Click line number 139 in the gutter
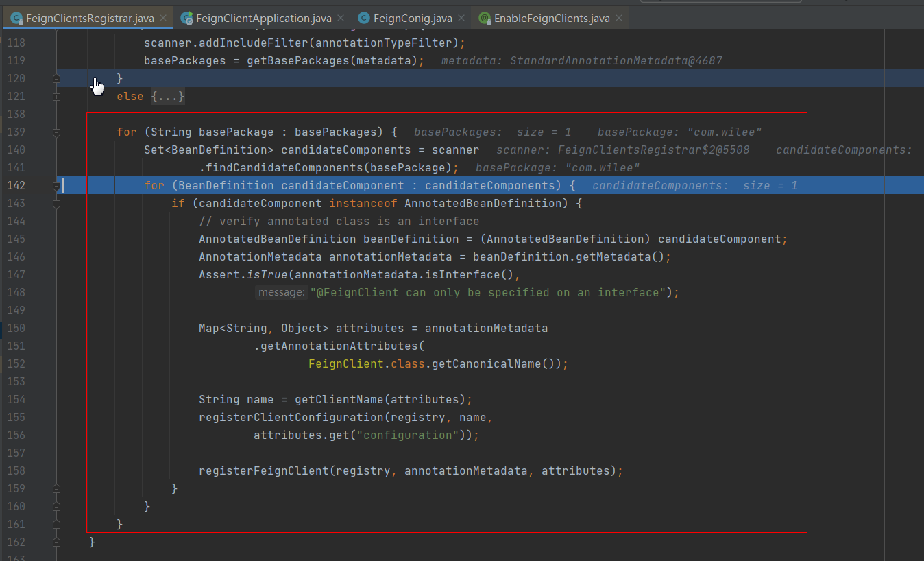The height and width of the screenshot is (561, 924). click(x=16, y=132)
